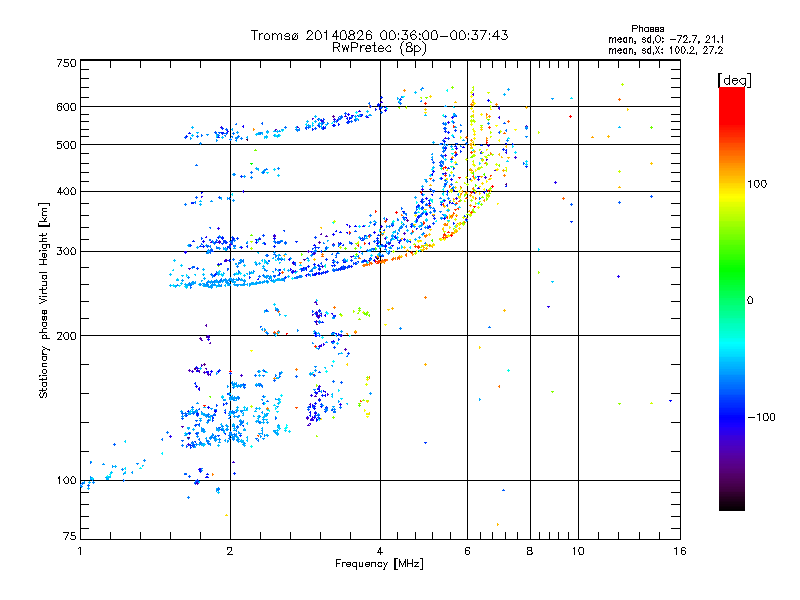Click the x-axis tick label '10'

[x=578, y=551]
